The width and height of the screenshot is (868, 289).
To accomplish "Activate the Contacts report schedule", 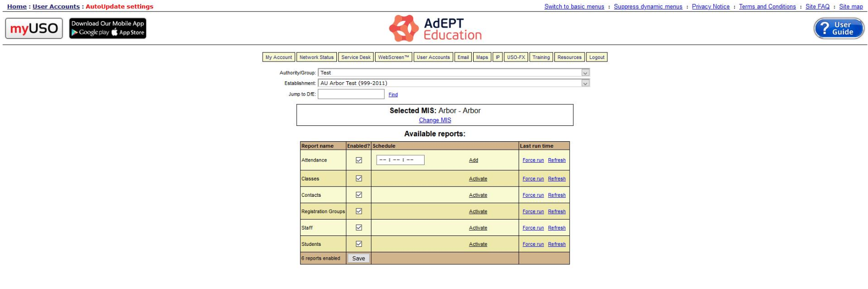I will (x=478, y=195).
